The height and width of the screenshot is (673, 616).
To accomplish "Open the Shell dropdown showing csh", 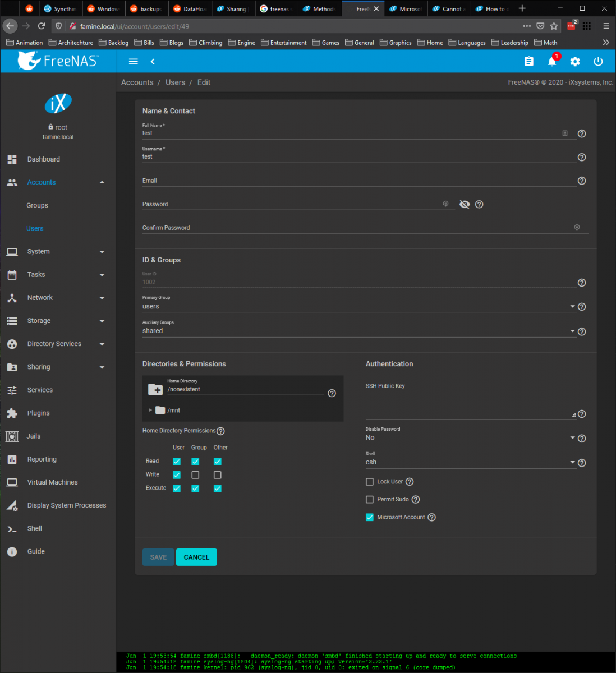I will pyautogui.click(x=471, y=462).
